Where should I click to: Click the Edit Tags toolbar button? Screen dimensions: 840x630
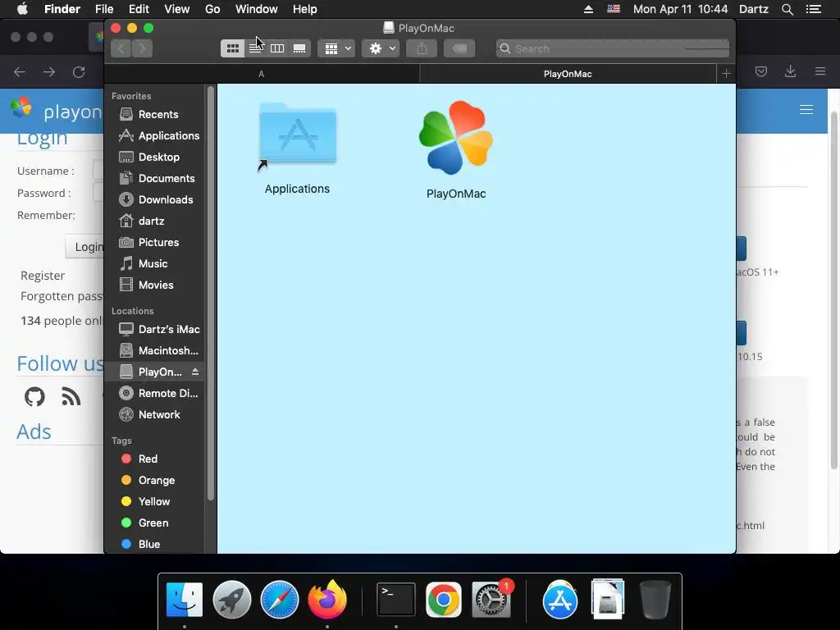point(459,48)
